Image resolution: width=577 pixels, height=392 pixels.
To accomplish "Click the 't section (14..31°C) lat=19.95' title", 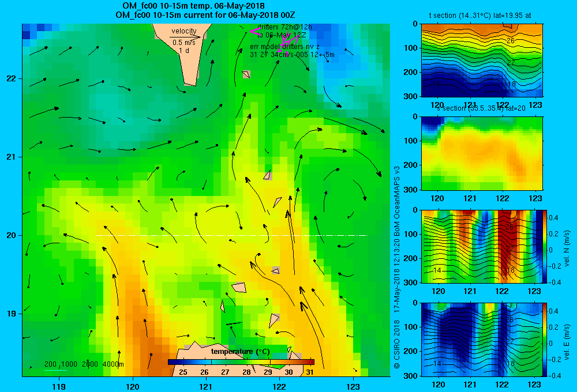I will point(480,16).
